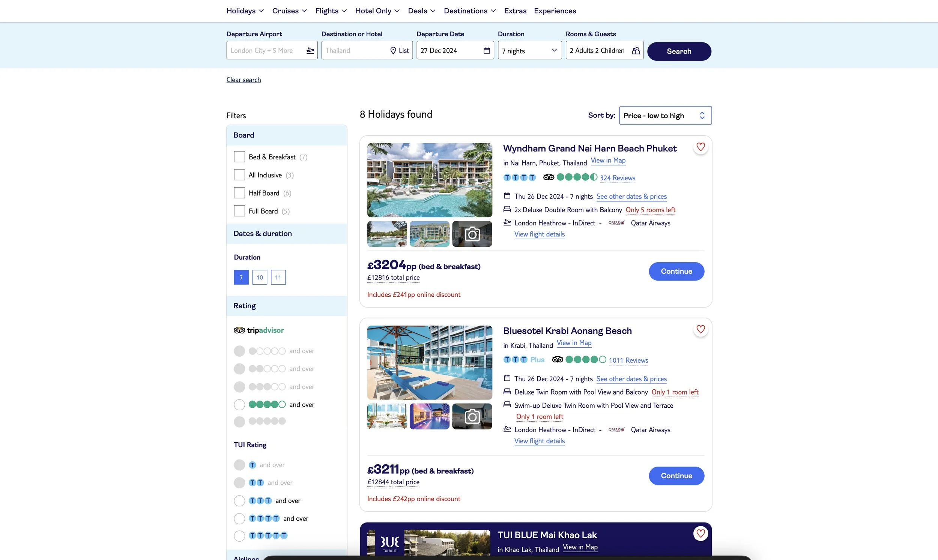The height and width of the screenshot is (560, 938).
Task: Click the plane icon in Departure Airport
Action: click(x=310, y=51)
